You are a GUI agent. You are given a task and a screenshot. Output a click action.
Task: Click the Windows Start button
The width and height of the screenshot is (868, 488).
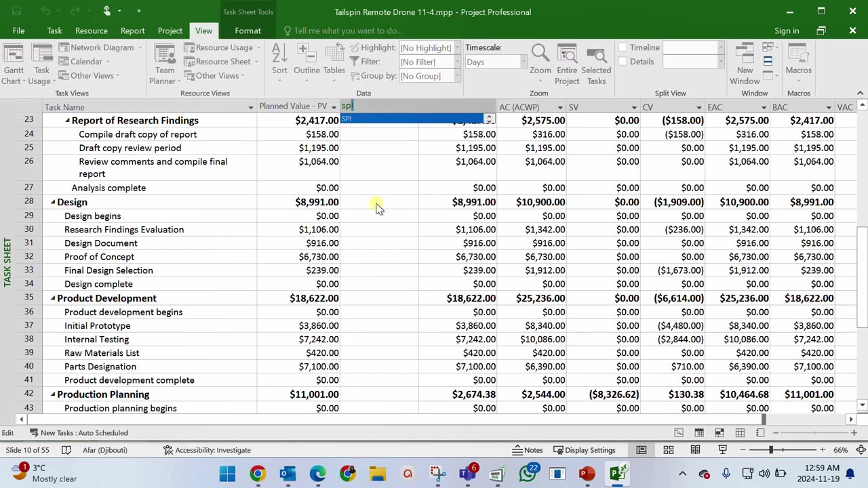click(228, 473)
